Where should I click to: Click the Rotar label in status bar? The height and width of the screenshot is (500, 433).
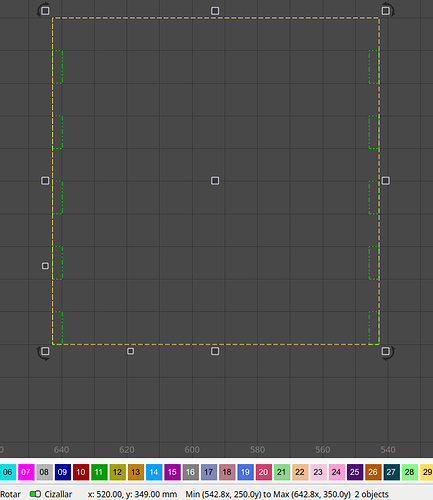[x=10, y=494]
